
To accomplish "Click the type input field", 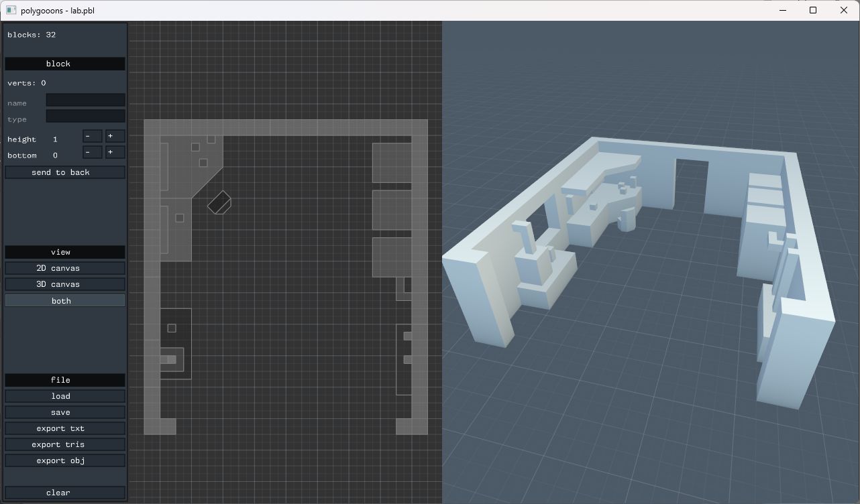I will coord(85,116).
